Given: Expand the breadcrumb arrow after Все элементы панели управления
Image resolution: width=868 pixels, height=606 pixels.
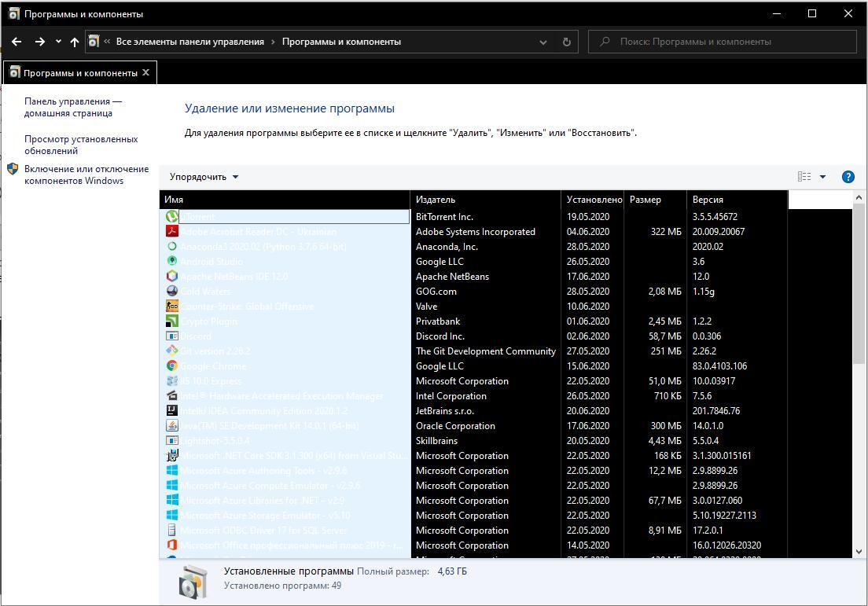Looking at the screenshot, I should pyautogui.click(x=273, y=42).
